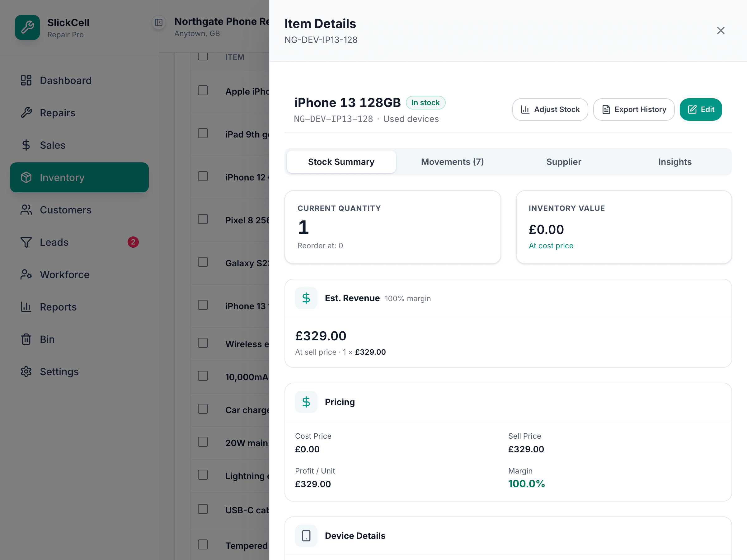The height and width of the screenshot is (560, 747).
Task: Select the Car charger row checkbox
Action: 203,409
